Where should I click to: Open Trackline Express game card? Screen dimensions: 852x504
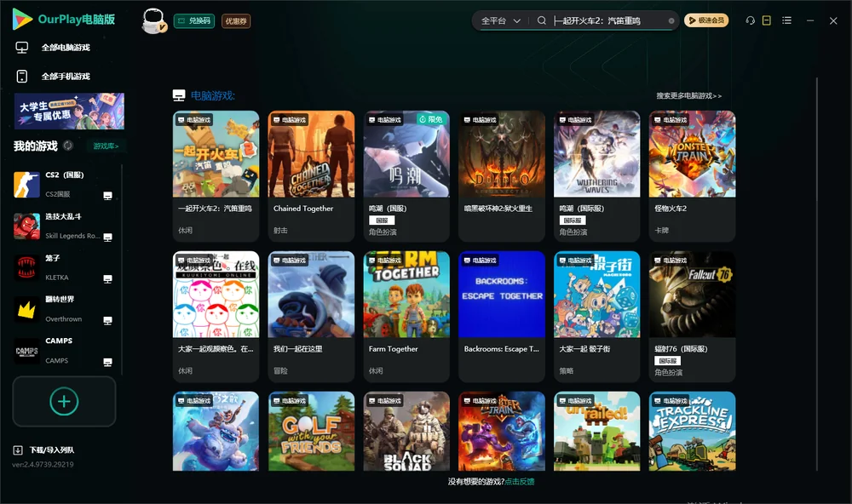[x=692, y=432]
